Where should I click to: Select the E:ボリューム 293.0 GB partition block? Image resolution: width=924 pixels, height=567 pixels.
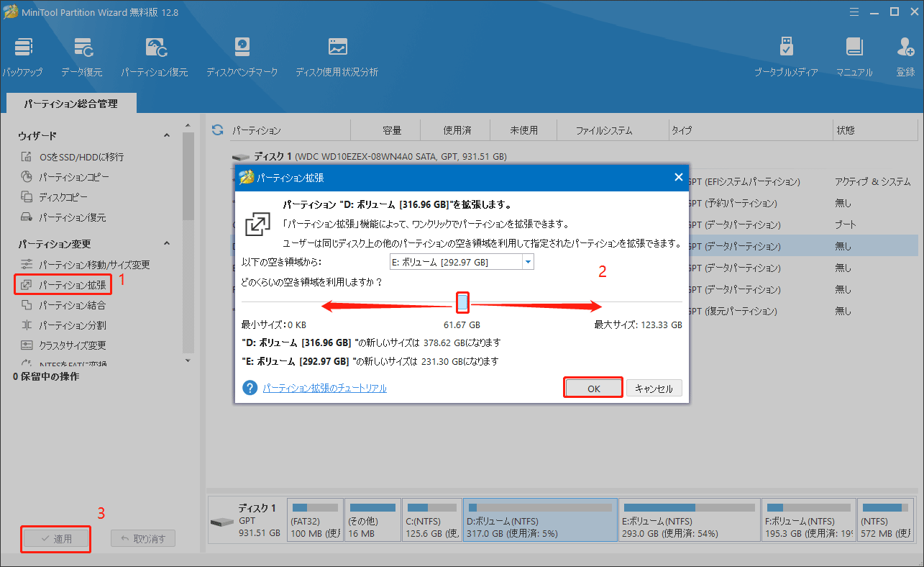point(689,520)
